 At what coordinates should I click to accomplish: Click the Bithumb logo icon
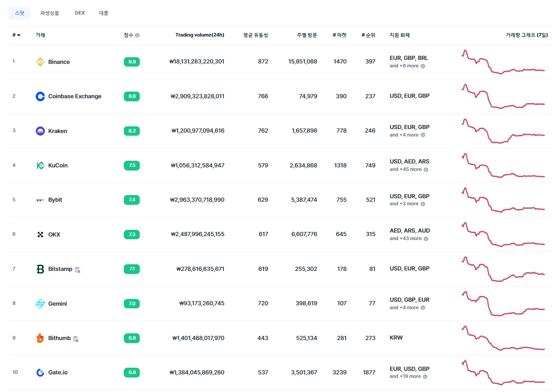click(40, 338)
